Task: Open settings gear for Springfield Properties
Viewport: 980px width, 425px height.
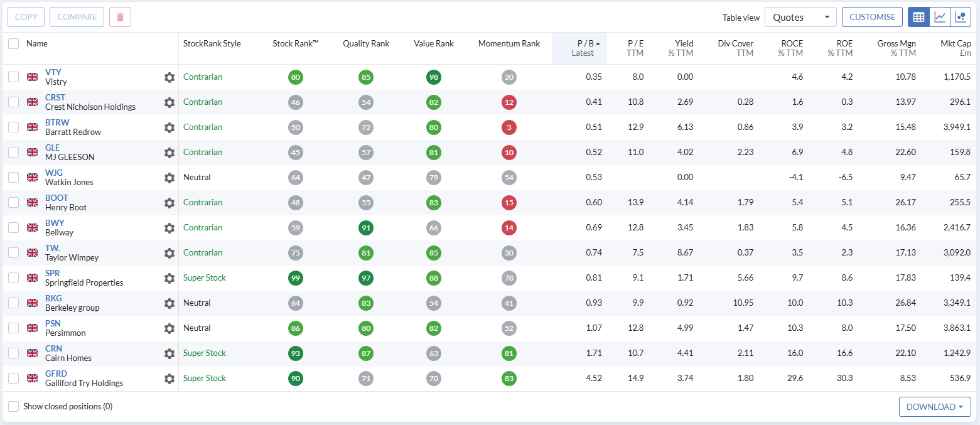Action: (169, 278)
